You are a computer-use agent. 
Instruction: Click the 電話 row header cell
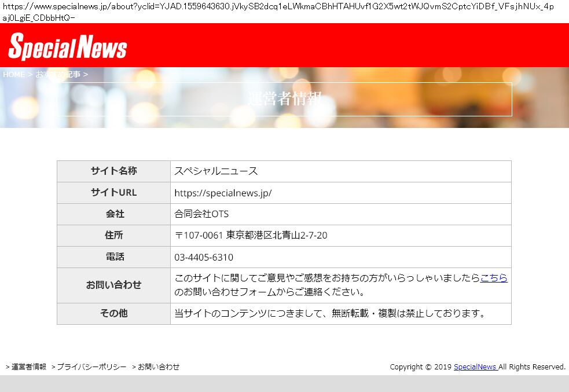point(113,257)
